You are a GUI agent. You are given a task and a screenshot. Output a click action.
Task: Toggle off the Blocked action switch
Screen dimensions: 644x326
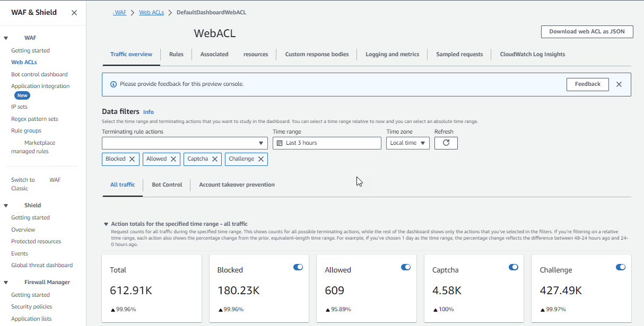(x=298, y=268)
